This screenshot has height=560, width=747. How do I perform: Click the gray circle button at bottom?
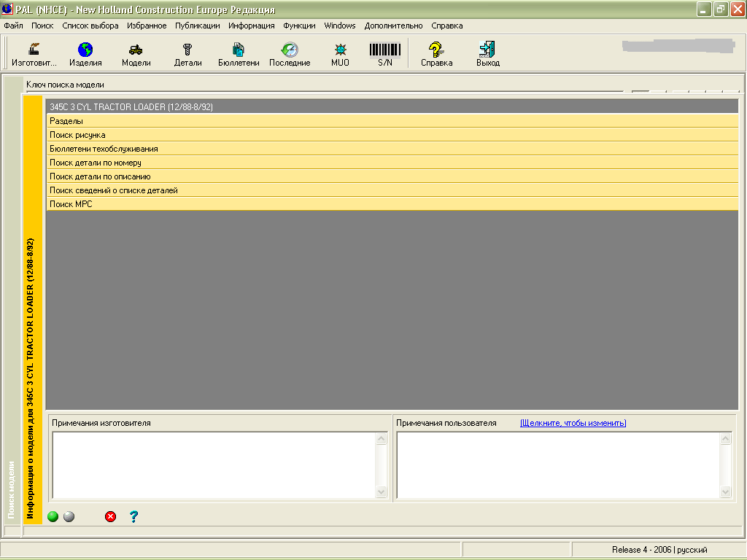(69, 517)
